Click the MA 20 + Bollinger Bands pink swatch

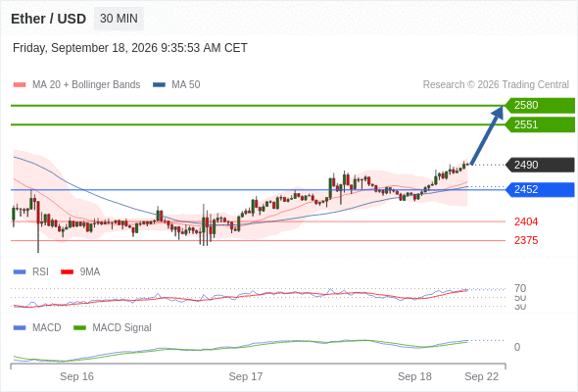pyautogui.click(x=20, y=85)
